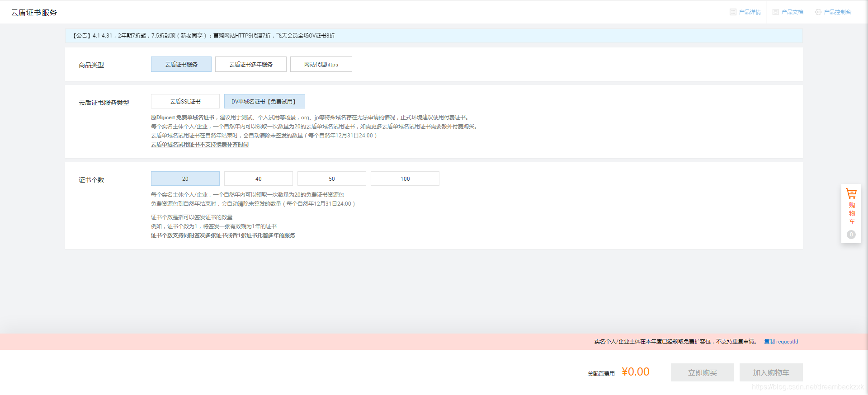Click the 例如，证书个数为1 example text

coord(214,226)
